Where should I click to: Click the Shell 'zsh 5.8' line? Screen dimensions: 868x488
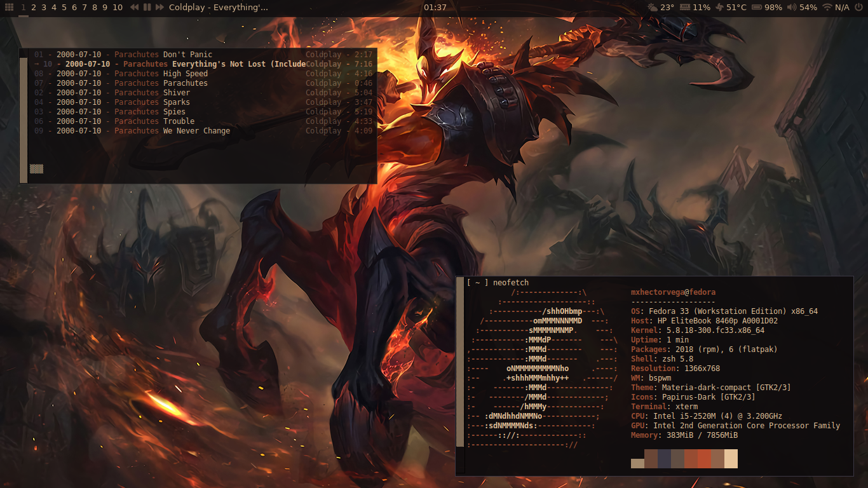click(662, 359)
